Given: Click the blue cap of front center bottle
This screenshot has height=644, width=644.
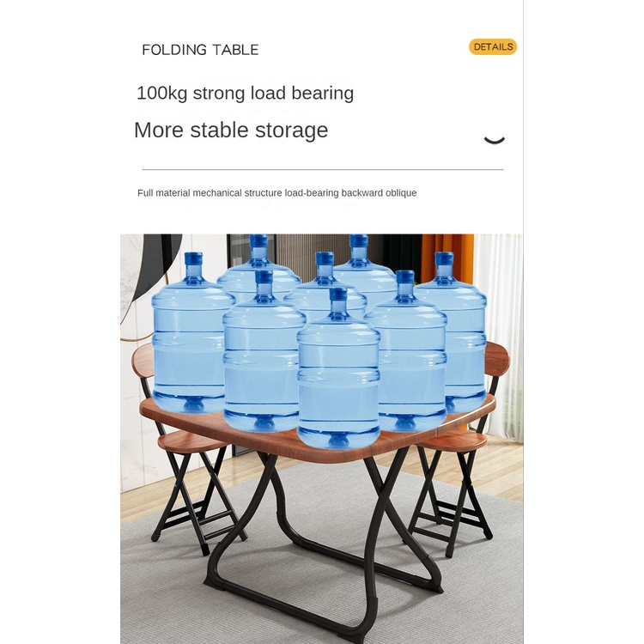Looking at the screenshot, I should (338, 295).
